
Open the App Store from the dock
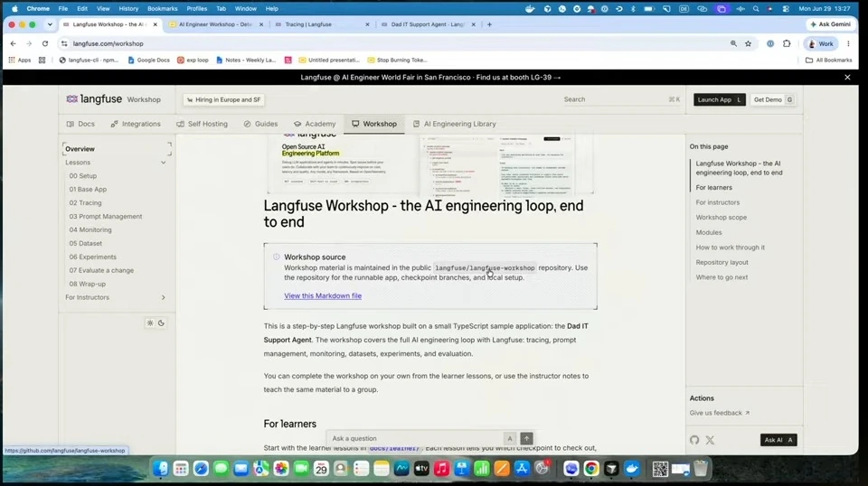(522, 469)
